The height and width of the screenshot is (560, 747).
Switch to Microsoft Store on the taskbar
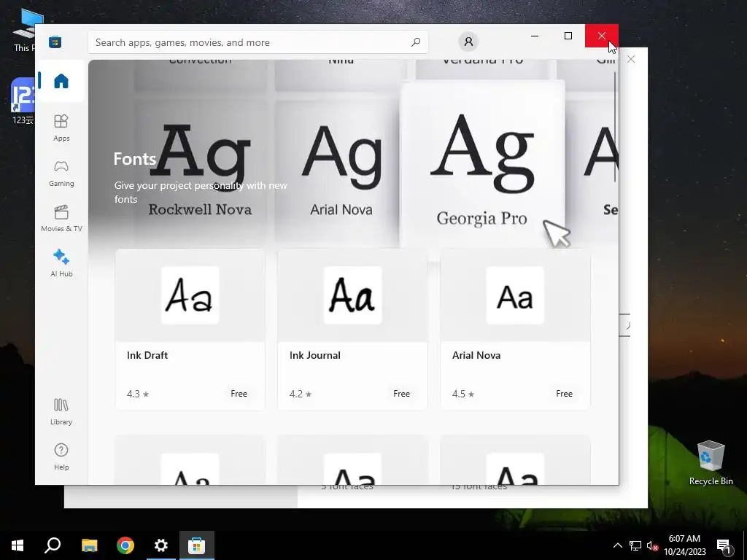197,545
